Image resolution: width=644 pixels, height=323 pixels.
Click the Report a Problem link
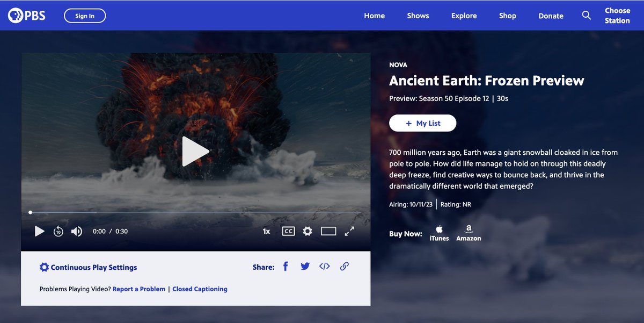(x=139, y=289)
